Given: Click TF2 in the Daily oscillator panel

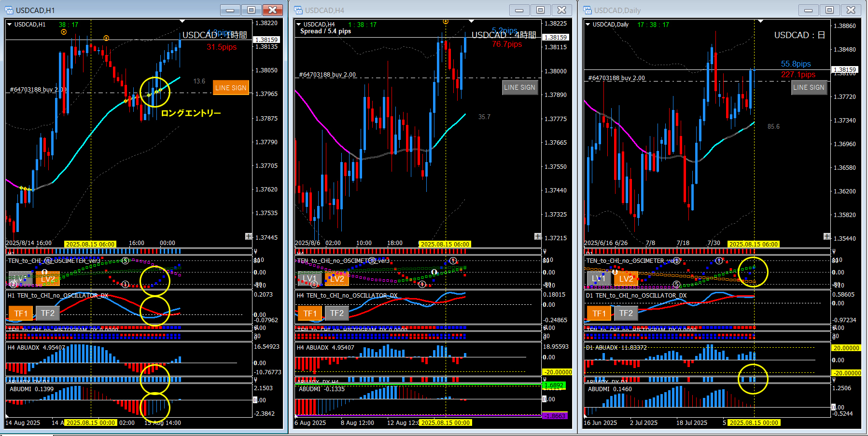Looking at the screenshot, I should 626,313.
